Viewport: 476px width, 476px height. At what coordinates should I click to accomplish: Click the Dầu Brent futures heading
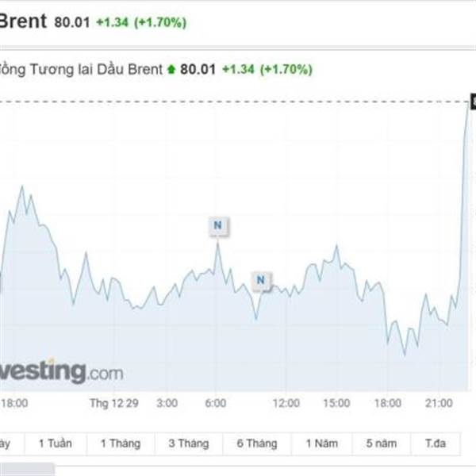point(81,70)
